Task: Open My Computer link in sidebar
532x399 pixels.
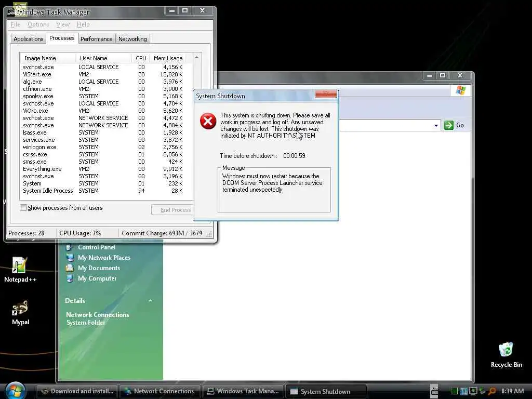Action: [97, 278]
